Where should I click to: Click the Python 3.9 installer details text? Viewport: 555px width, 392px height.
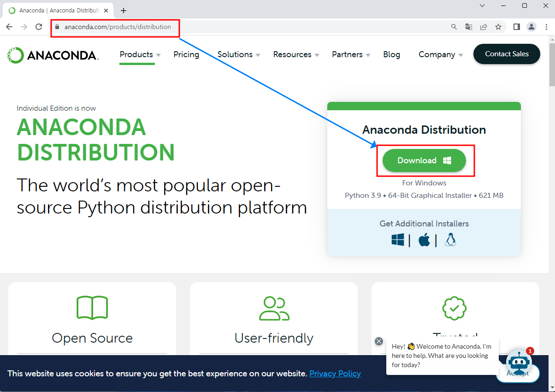(424, 196)
